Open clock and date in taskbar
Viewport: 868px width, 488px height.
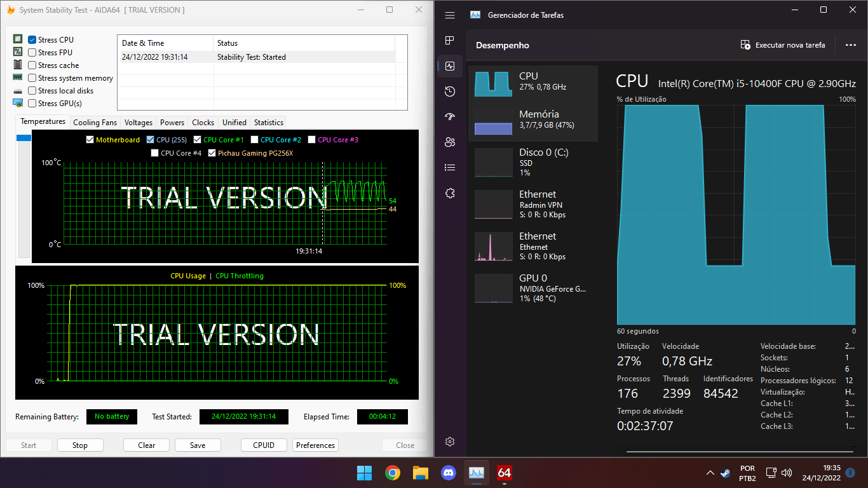pos(821,473)
